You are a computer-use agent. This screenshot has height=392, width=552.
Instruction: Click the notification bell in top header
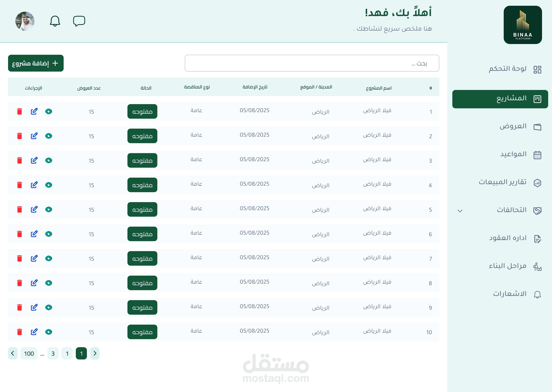tap(55, 21)
